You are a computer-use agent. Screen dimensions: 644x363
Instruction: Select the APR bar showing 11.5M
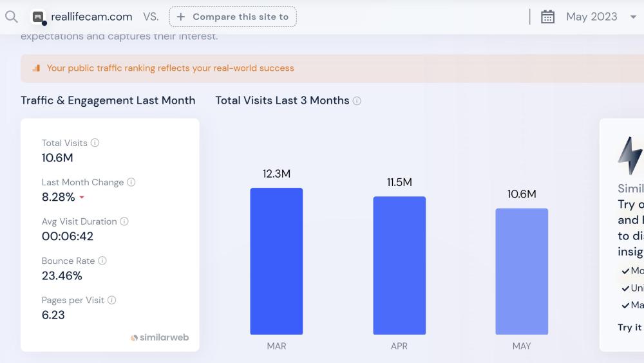point(399,265)
